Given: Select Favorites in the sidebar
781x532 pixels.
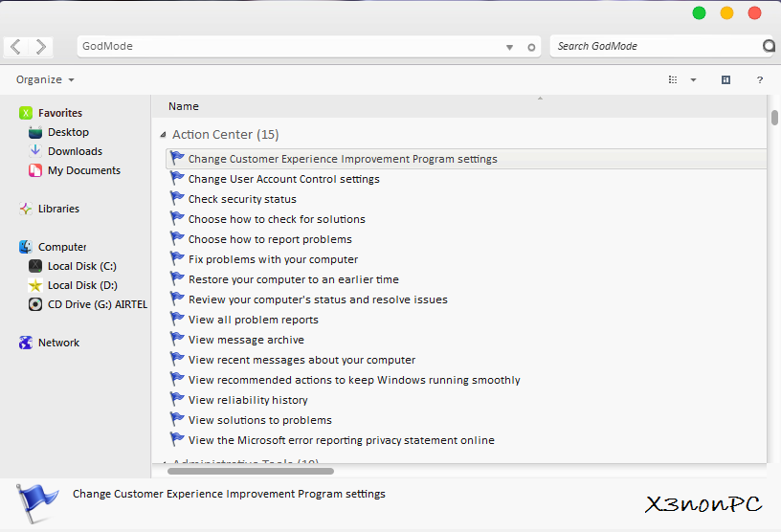Looking at the screenshot, I should point(59,113).
